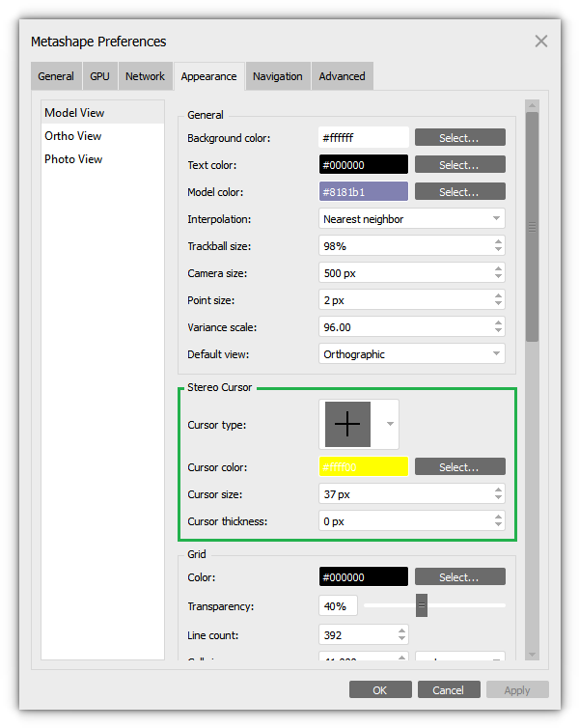Click Select for Text color
The height and width of the screenshot is (728, 579).
459,165
